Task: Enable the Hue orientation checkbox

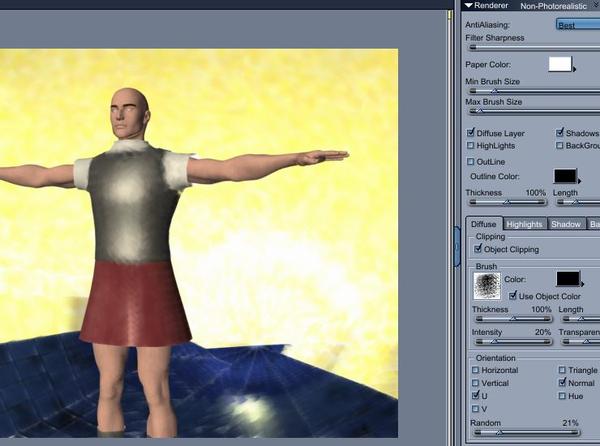Action: pyautogui.click(x=562, y=396)
